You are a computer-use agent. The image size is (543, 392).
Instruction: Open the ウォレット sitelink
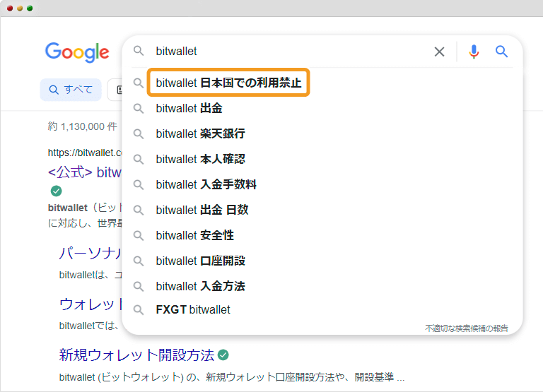point(90,304)
